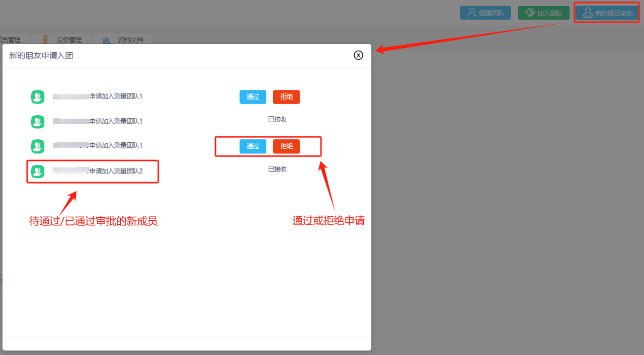Viewport: 644px width, 355px height.
Task: Select the 申请加入测量团队2 request text
Action: pyautogui.click(x=116, y=171)
